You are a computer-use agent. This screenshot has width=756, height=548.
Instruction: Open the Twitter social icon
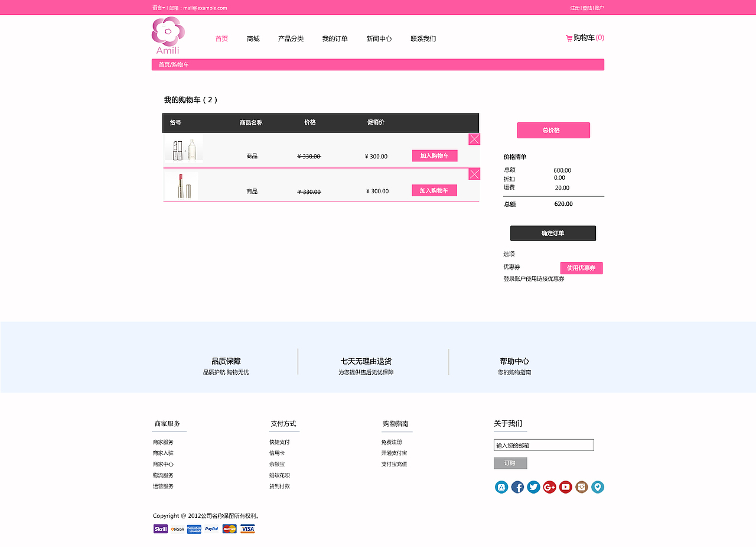click(533, 487)
